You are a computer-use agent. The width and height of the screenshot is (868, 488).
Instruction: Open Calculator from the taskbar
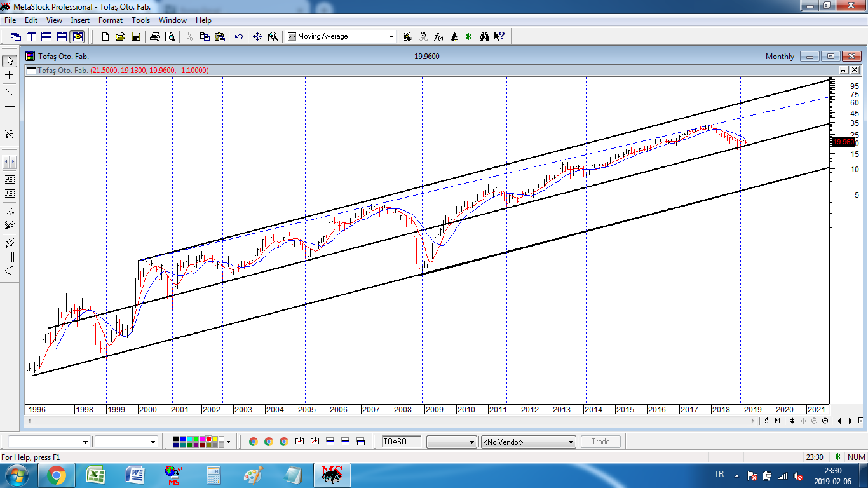(214, 475)
